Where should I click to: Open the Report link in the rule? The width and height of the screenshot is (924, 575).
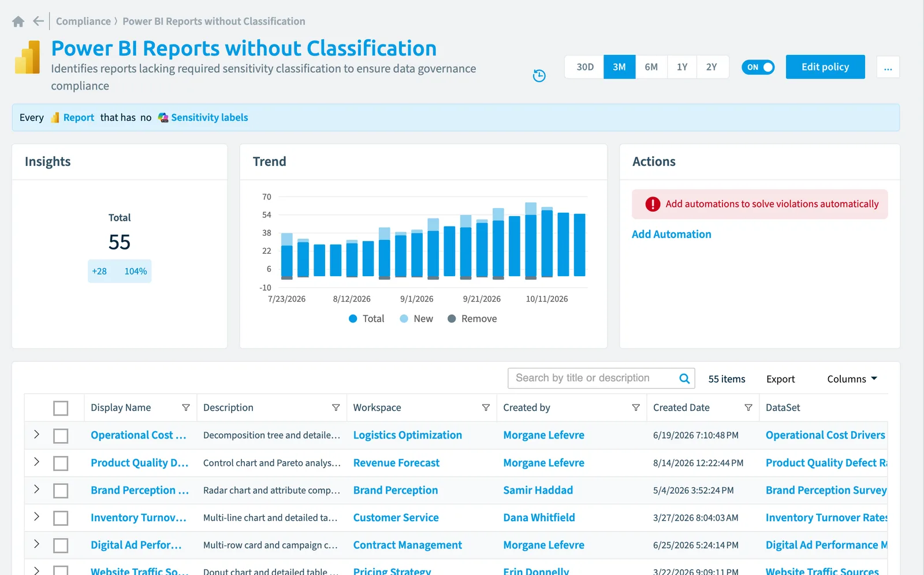click(x=79, y=118)
